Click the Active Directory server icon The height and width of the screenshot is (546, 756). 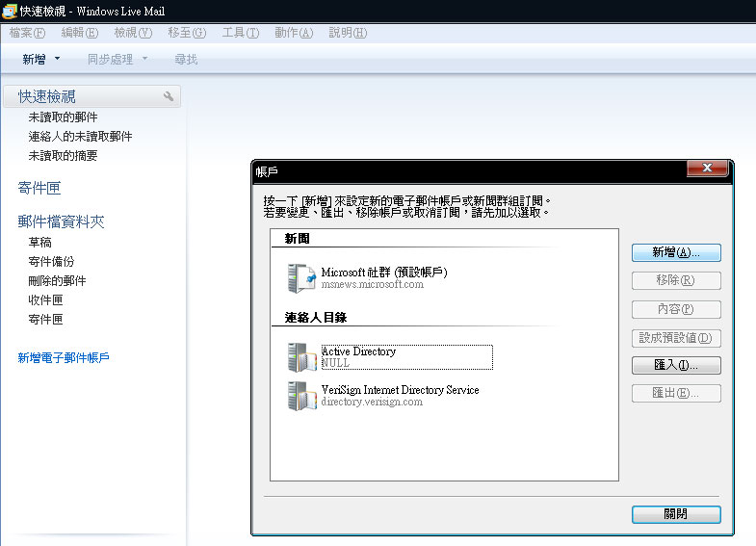[301, 357]
